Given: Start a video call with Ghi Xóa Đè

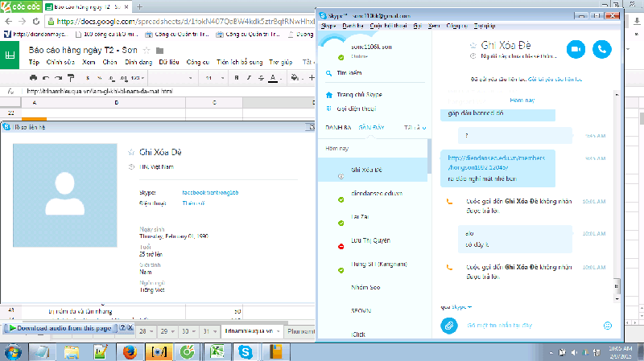Looking at the screenshot, I should click(576, 49).
